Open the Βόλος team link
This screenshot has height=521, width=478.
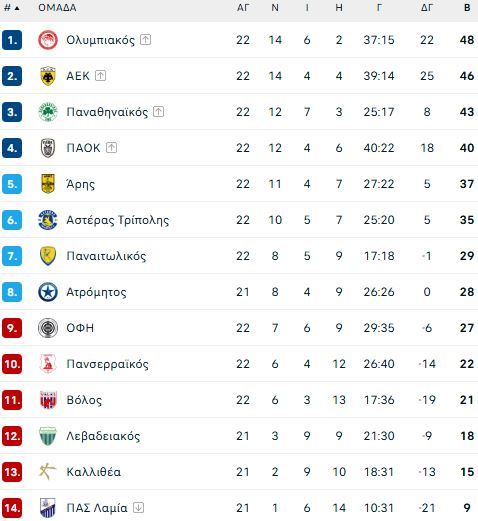pos(84,400)
